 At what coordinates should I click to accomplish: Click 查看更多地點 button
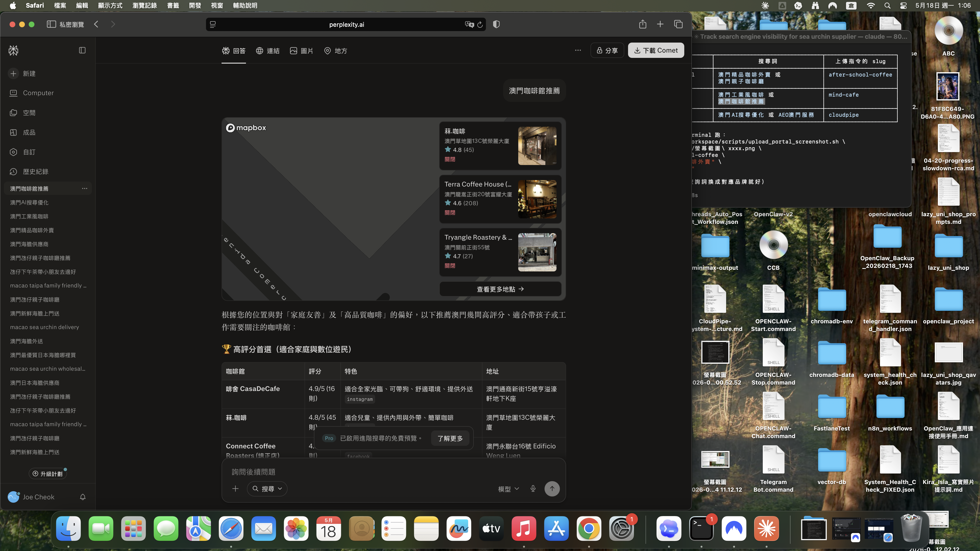(500, 289)
